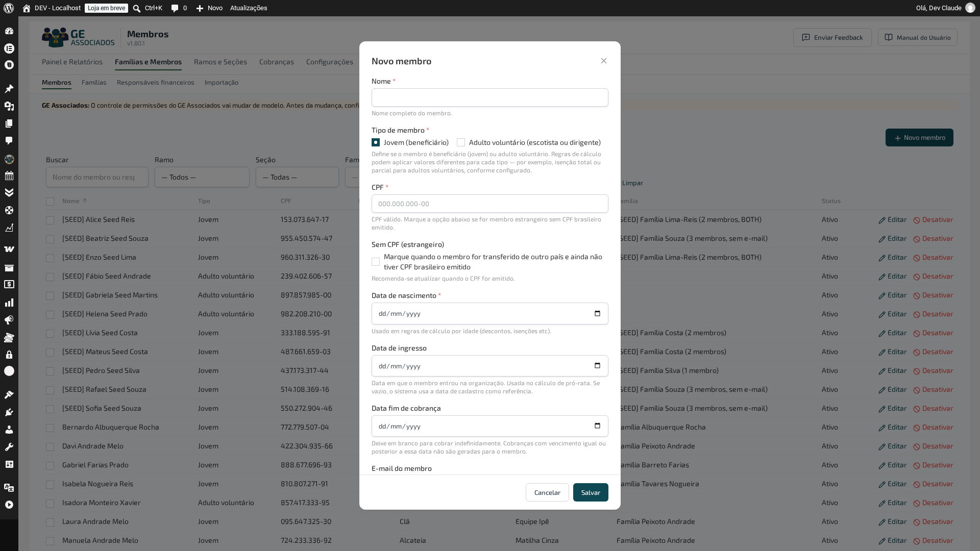The height and width of the screenshot is (551, 980).
Task: Open the Plugins plug icon in sidebar
Action: point(9,412)
